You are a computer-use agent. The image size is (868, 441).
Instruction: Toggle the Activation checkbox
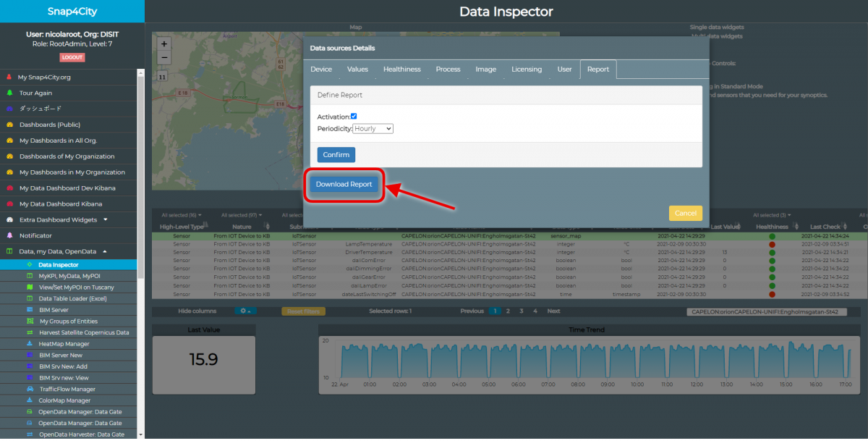354,116
